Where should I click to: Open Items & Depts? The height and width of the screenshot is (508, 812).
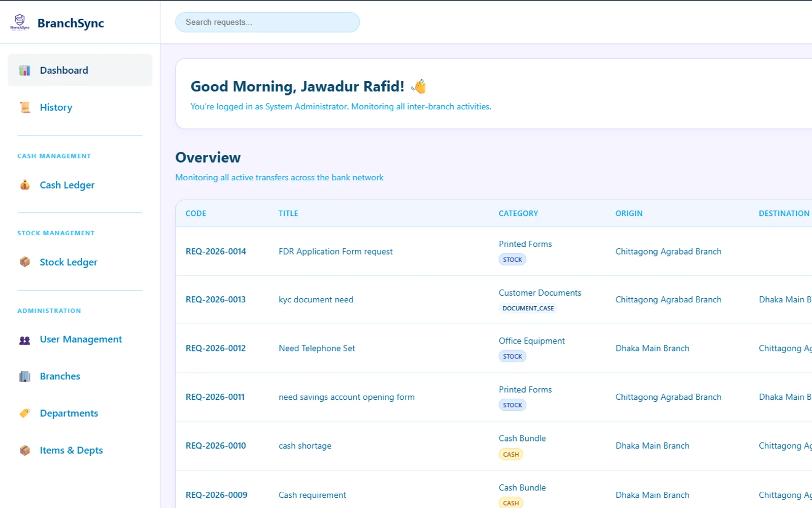[80, 451]
